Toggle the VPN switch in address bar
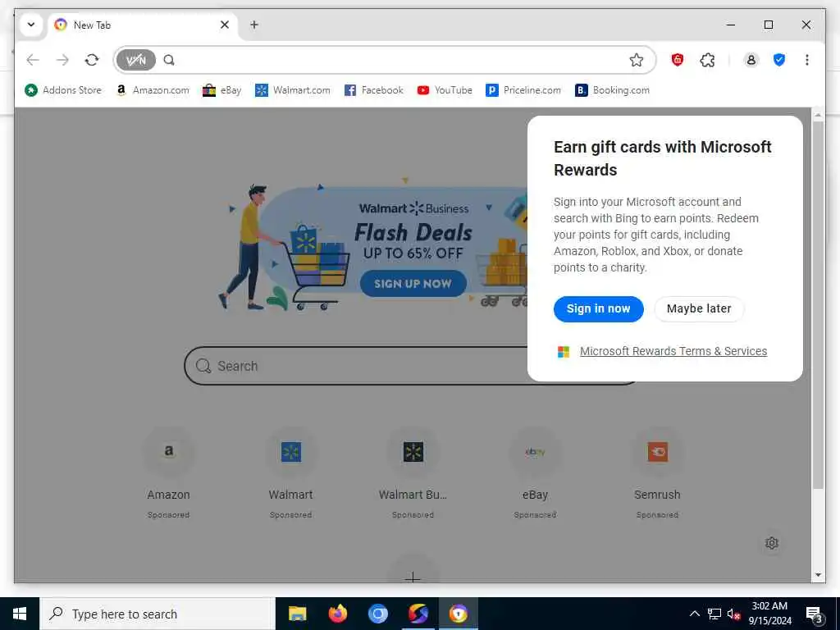The width and height of the screenshot is (840, 630). pyautogui.click(x=135, y=60)
